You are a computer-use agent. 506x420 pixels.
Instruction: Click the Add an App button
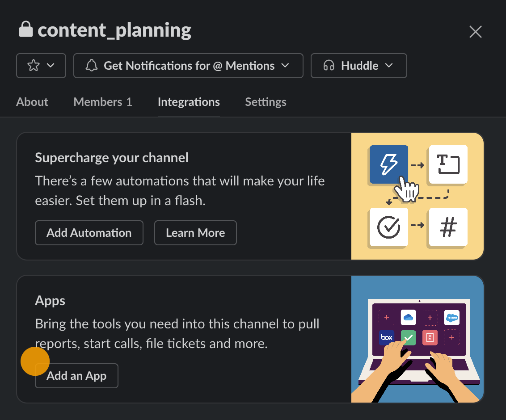click(76, 376)
